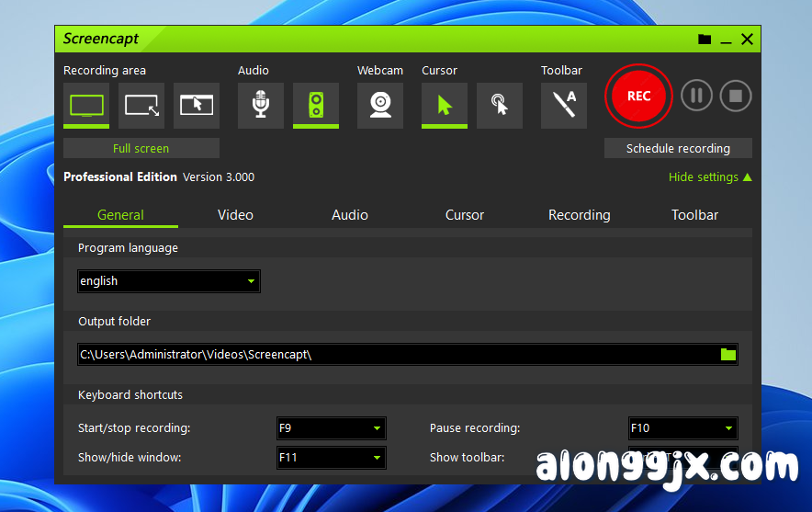Image resolution: width=812 pixels, height=512 pixels.
Task: Switch to the Cursor settings tab
Action: tap(465, 215)
